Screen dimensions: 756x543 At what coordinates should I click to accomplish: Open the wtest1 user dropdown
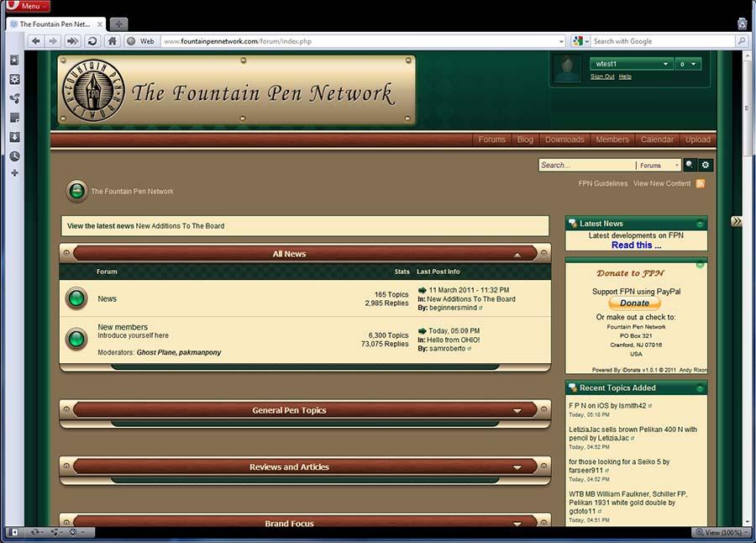coord(666,64)
